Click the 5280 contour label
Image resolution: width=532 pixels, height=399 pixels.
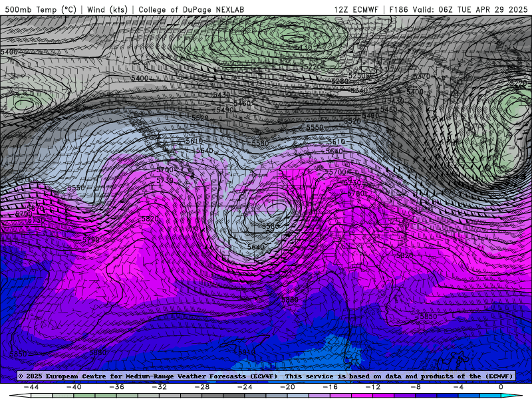340,81
